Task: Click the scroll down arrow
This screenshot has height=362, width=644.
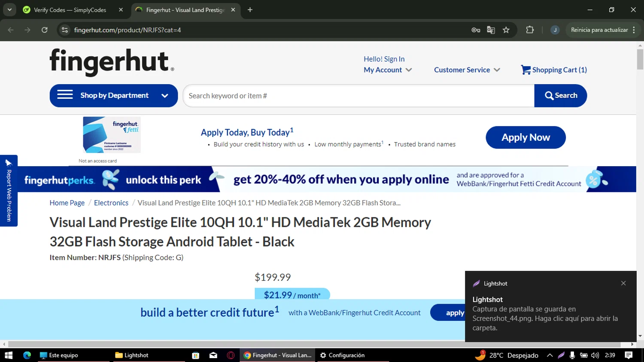Action: (640, 336)
